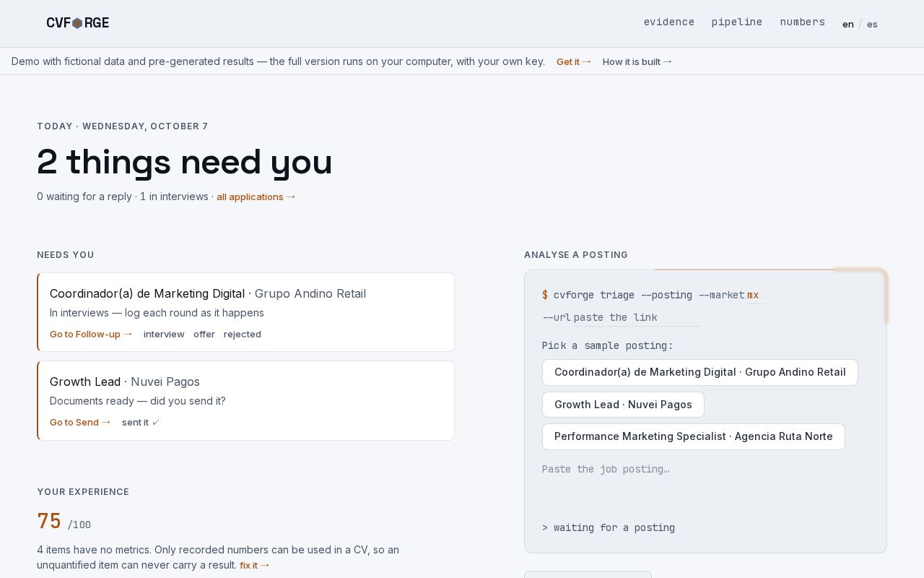Open the evidence nav item
Image resolution: width=924 pixels, height=578 pixels.
[x=669, y=22]
